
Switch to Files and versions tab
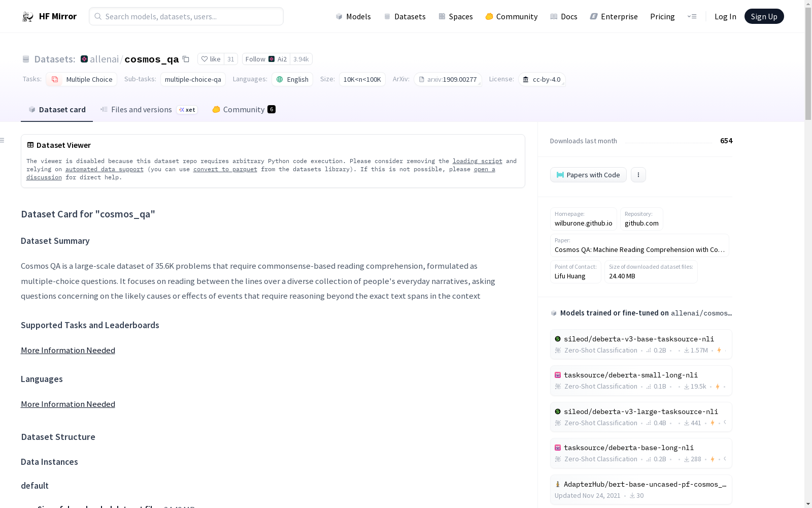[149, 110]
